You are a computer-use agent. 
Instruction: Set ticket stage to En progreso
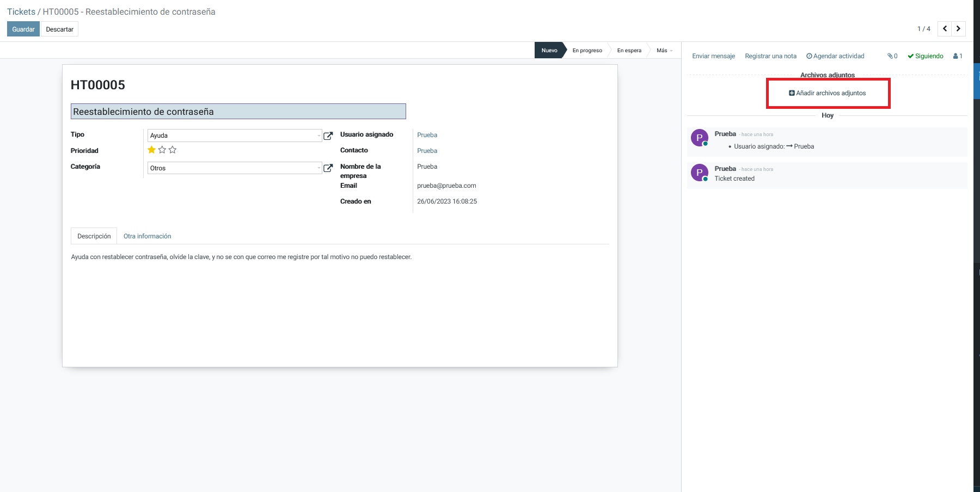pos(587,51)
